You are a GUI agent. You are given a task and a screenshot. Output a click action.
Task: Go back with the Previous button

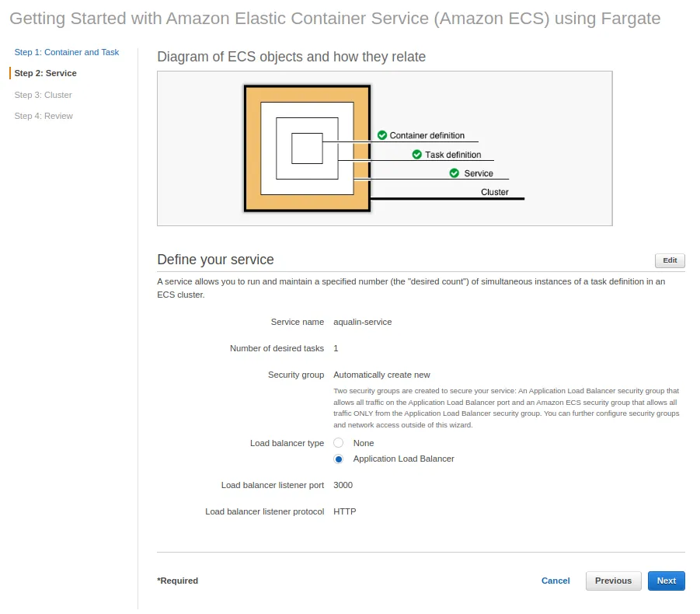click(613, 581)
